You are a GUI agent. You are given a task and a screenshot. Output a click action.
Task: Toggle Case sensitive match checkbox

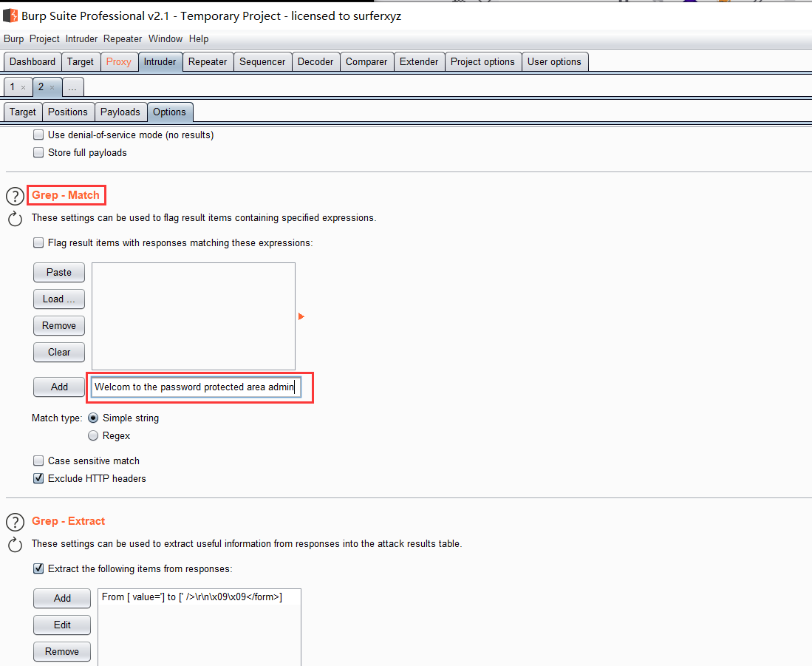(38, 461)
